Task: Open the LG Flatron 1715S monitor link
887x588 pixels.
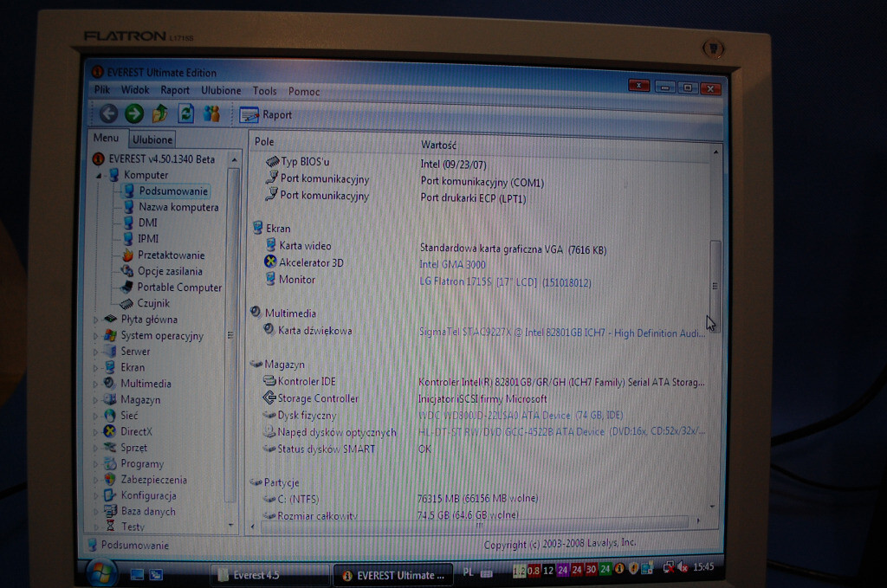Action: [x=505, y=281]
